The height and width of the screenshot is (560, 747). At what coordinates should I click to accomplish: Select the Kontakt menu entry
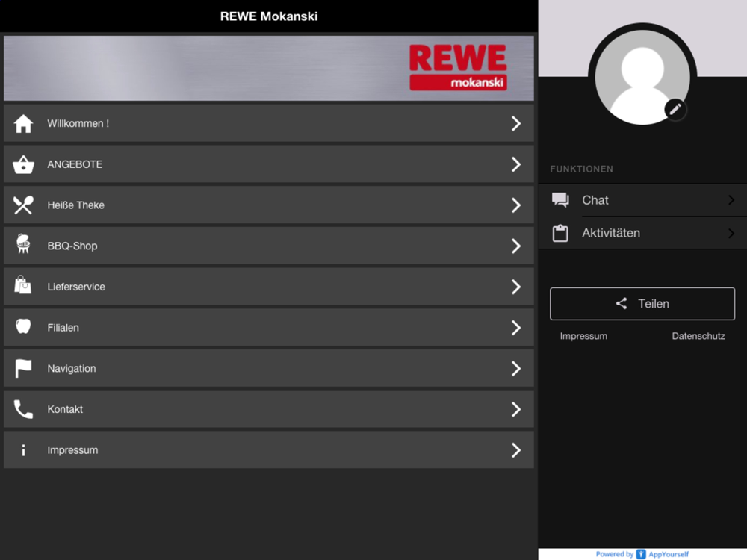pyautogui.click(x=269, y=409)
